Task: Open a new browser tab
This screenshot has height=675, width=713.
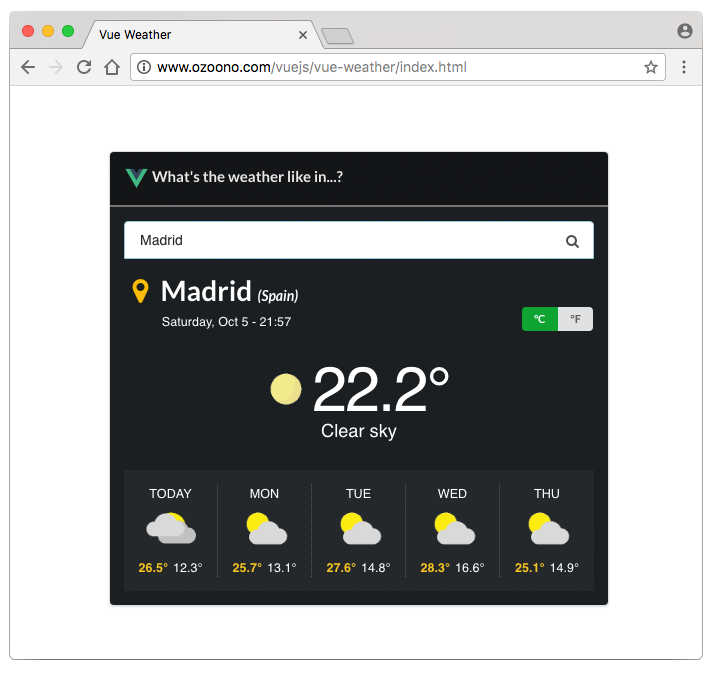Action: click(337, 36)
